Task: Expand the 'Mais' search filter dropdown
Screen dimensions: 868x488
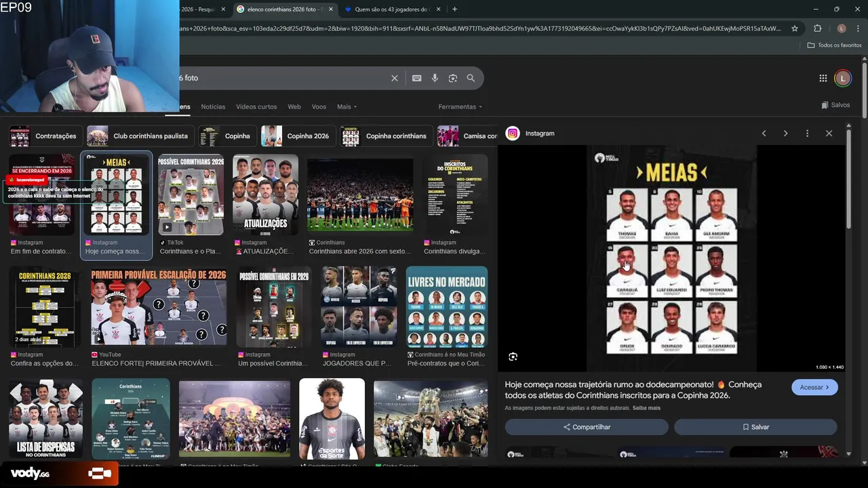Action: click(x=347, y=107)
